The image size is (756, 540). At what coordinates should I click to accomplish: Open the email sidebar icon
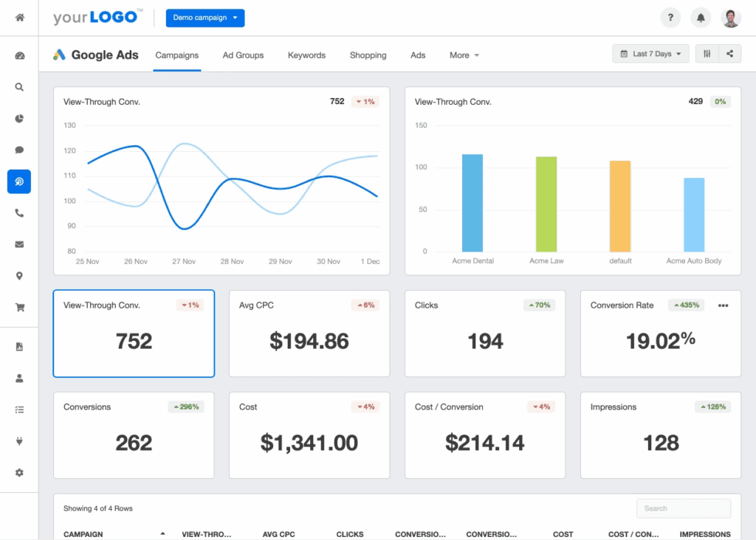click(x=18, y=244)
